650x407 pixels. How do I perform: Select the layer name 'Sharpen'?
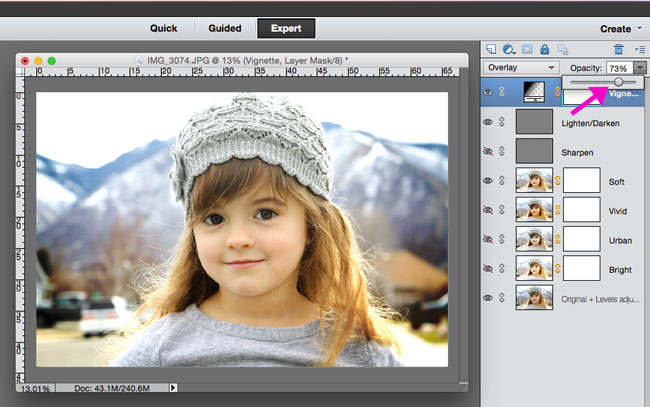(x=577, y=153)
